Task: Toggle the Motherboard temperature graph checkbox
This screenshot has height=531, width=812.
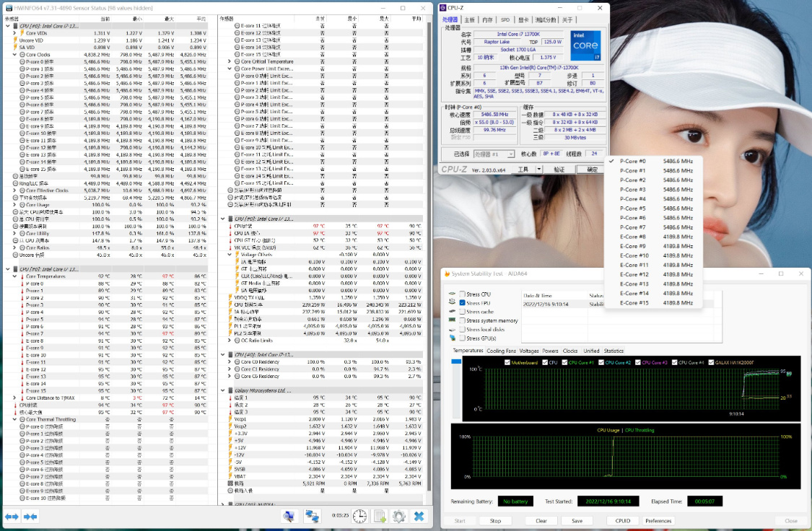Action: [x=508, y=362]
